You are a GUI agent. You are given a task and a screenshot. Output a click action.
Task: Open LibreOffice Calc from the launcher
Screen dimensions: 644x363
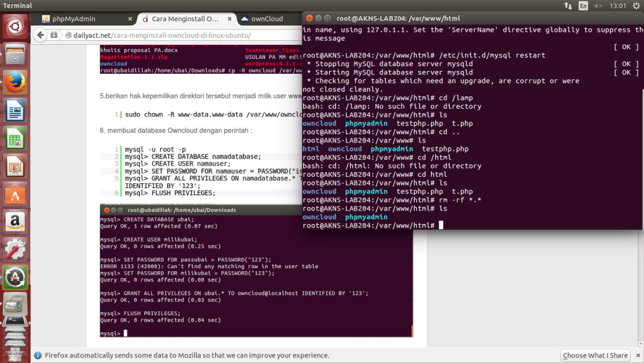[x=15, y=138]
